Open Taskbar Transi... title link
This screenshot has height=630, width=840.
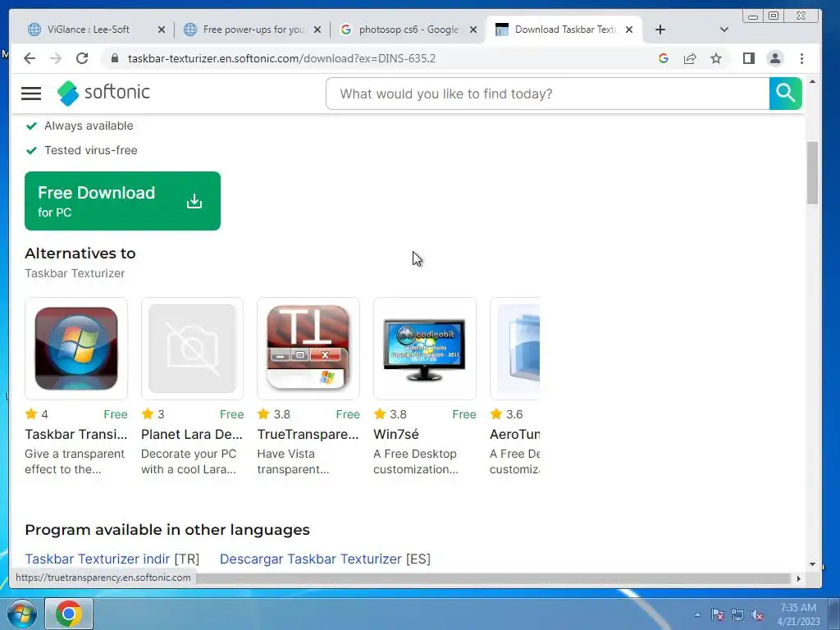click(76, 435)
